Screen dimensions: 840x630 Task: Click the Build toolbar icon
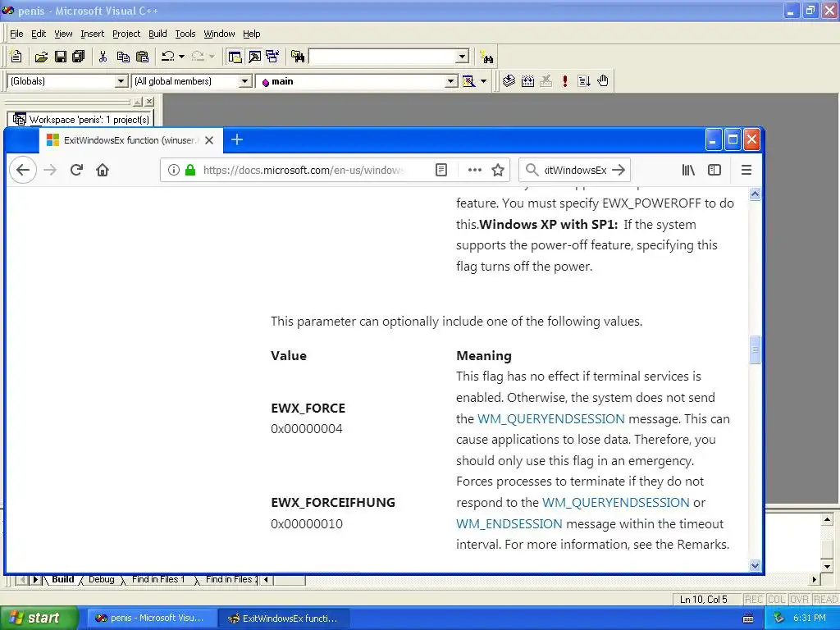pos(527,81)
